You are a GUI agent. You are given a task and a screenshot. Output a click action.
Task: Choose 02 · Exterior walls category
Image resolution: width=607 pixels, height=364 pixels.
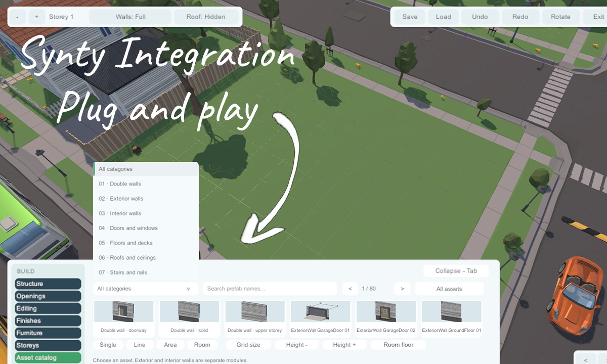coord(146,199)
